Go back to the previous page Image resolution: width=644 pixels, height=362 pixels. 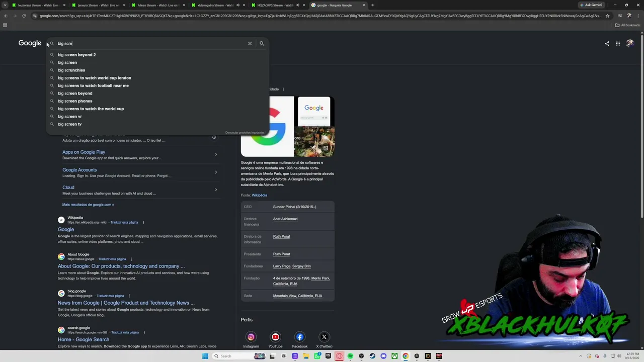pos(6,16)
